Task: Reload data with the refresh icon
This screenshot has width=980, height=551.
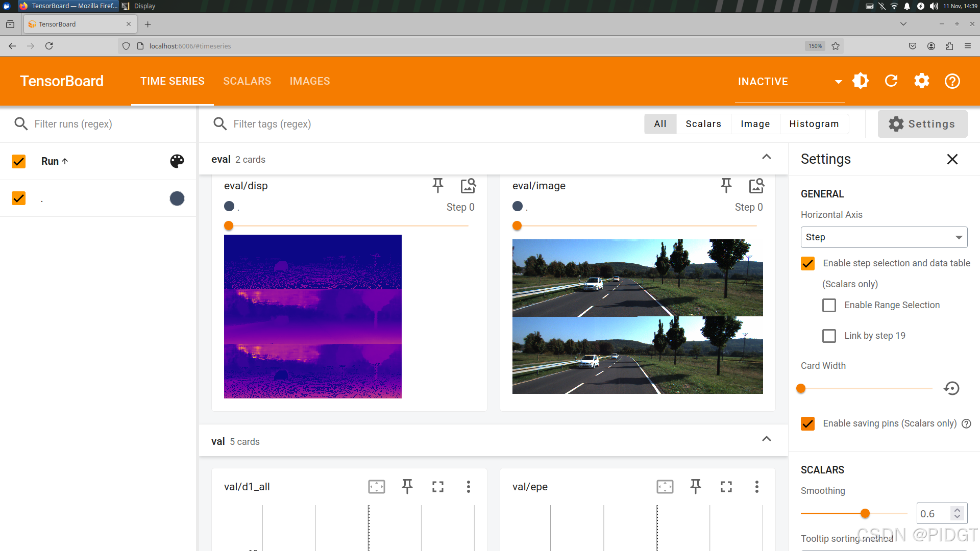Action: pos(891,81)
